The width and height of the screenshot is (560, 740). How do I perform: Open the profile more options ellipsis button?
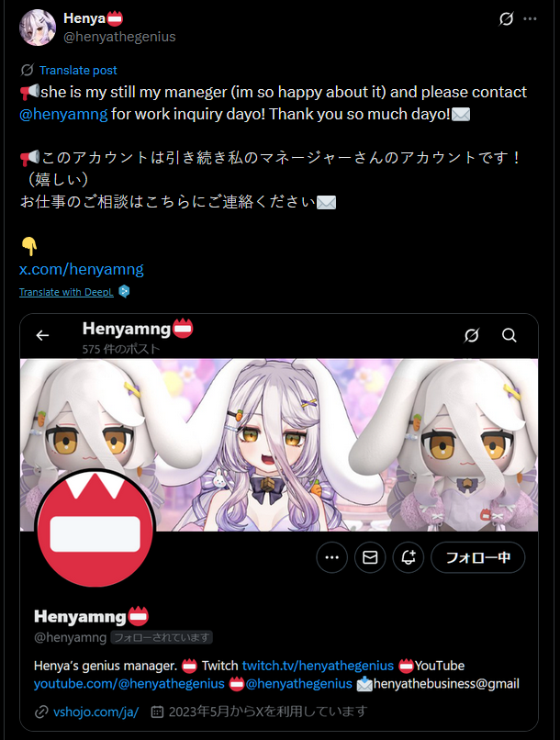click(332, 557)
